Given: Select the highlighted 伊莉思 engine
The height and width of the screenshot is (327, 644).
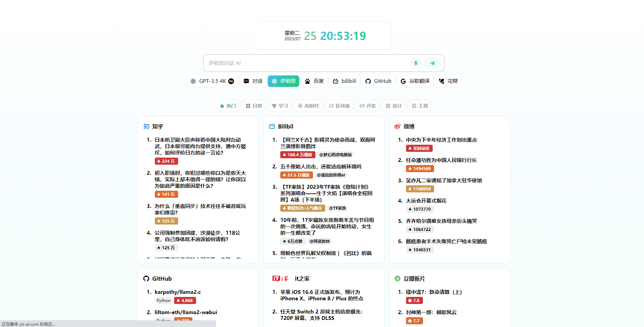Looking at the screenshot, I should click(x=283, y=81).
